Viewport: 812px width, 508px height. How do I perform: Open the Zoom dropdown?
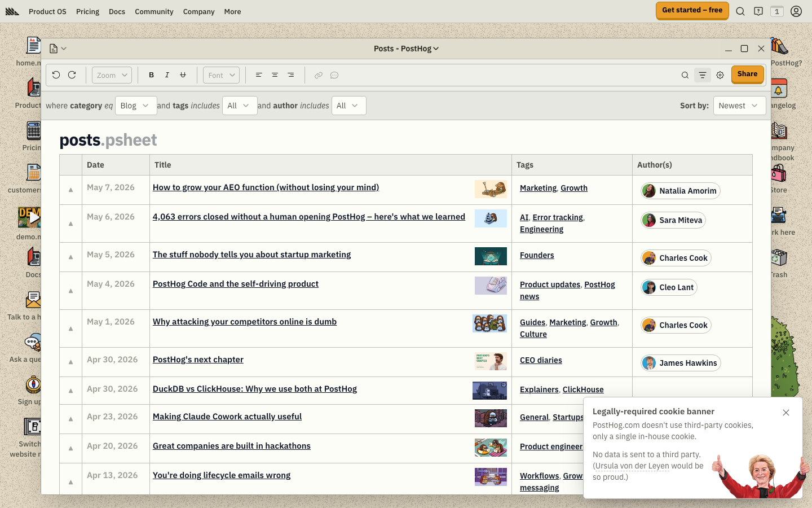point(112,75)
